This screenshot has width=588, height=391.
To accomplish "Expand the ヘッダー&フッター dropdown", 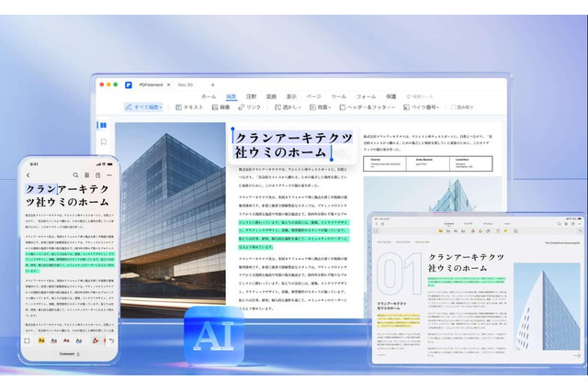I will click(367, 107).
